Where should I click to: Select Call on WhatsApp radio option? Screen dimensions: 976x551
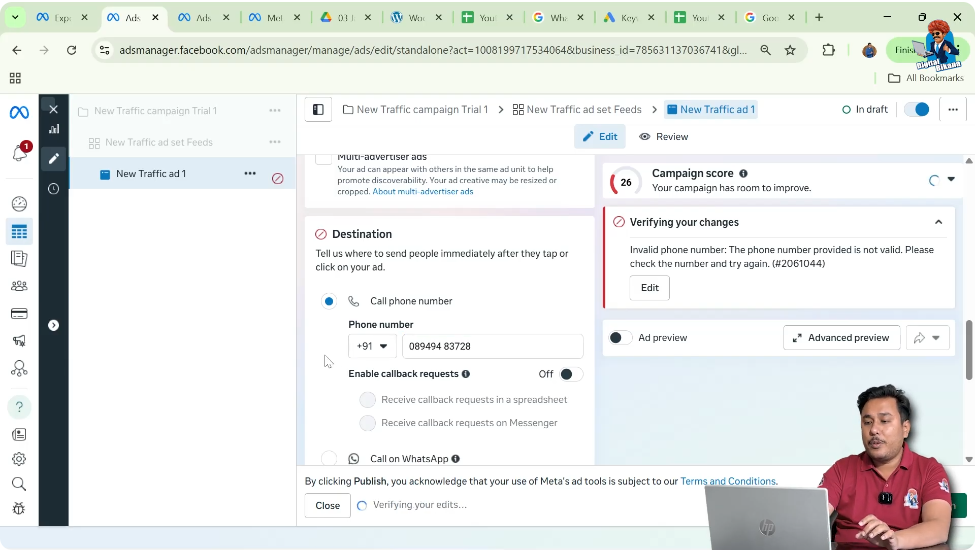(329, 459)
